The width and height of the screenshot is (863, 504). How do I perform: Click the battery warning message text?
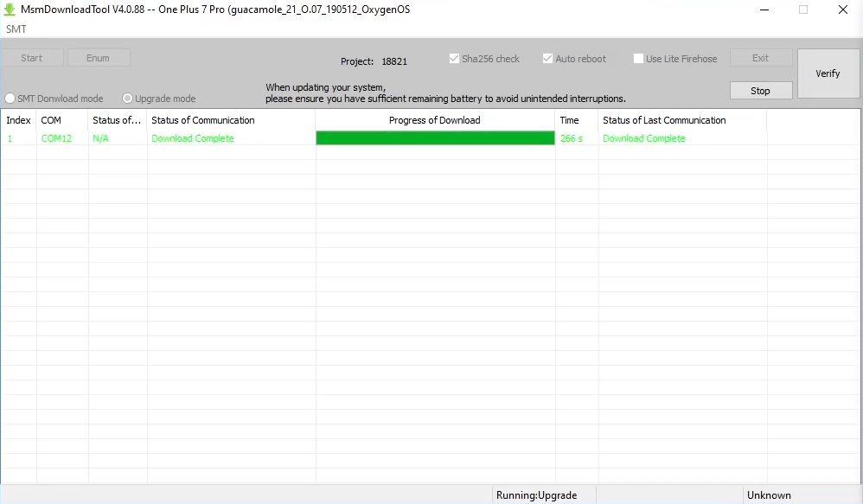[445, 93]
